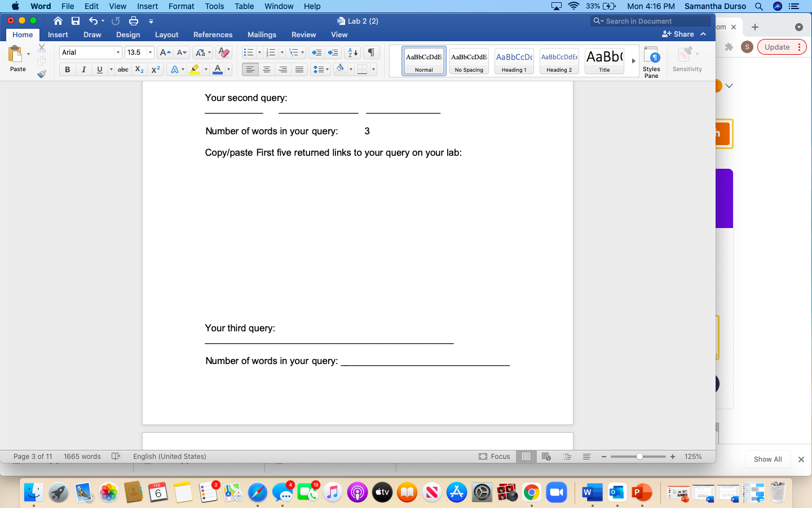Click the superscript icon
Image resolution: width=812 pixels, height=508 pixels.
coord(155,69)
